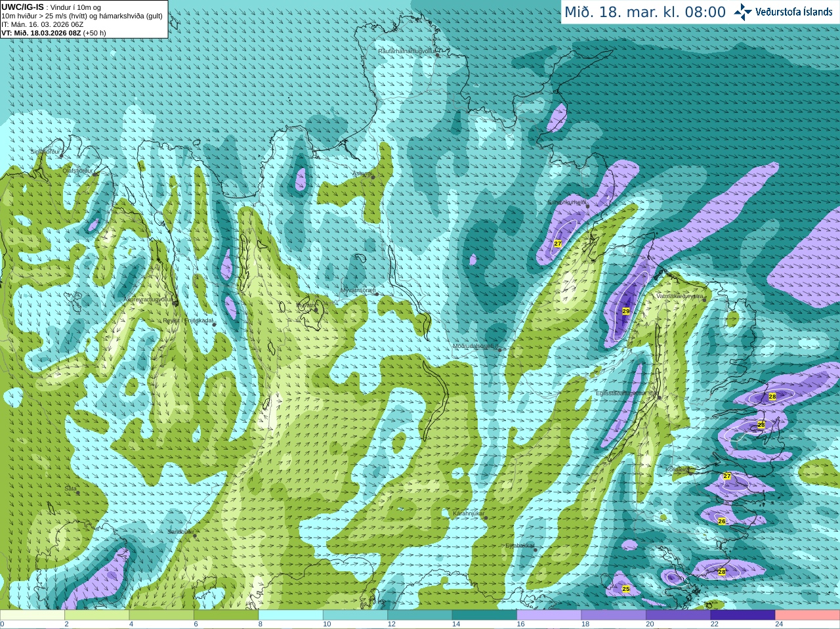Click the 0–2 m/s legend color
This screenshot has width=840, height=629.
point(32,615)
